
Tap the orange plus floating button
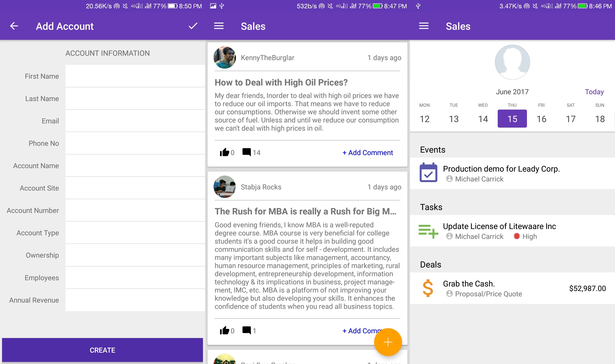pyautogui.click(x=388, y=342)
